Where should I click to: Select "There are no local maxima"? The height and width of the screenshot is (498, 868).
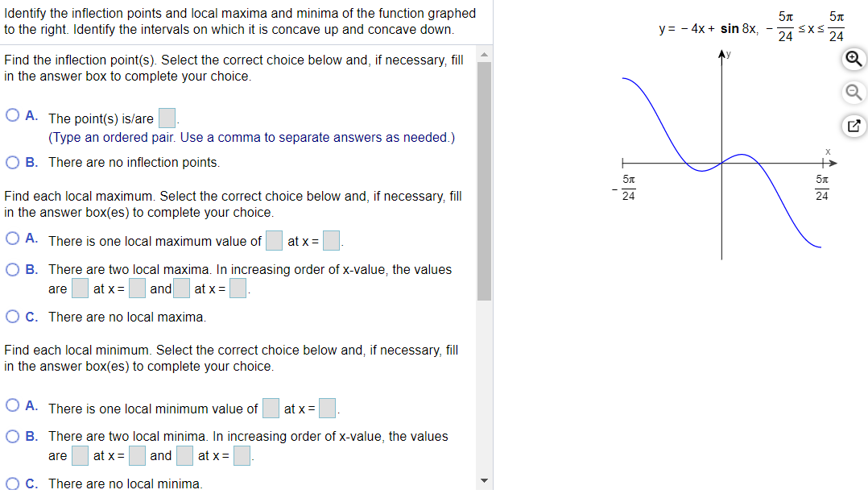[12, 316]
